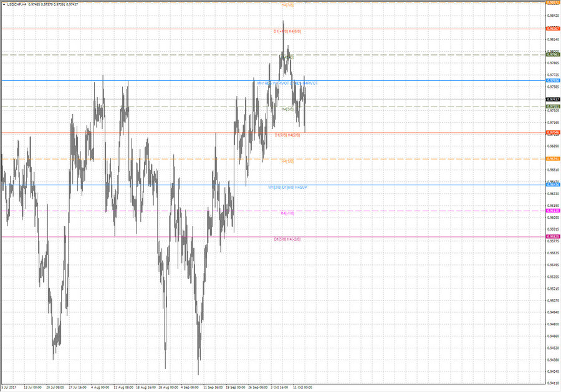Click the 0.97351 olive price tag

[x=553, y=107]
